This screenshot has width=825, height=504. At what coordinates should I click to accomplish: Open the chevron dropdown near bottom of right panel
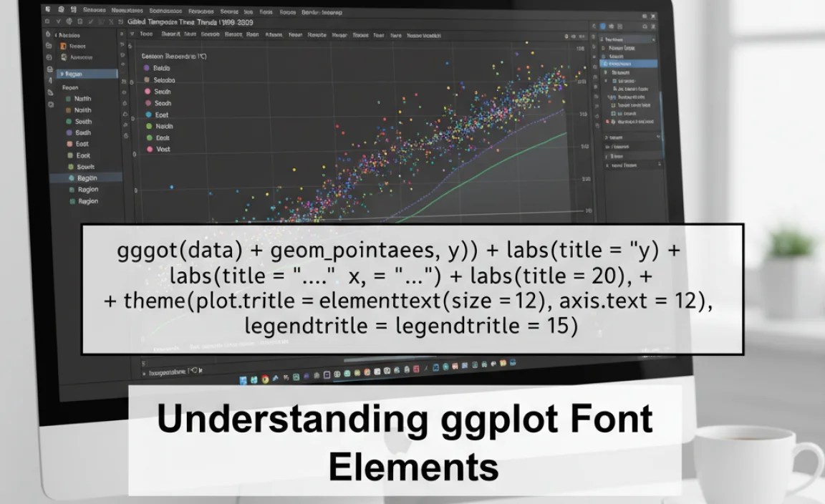(658, 136)
